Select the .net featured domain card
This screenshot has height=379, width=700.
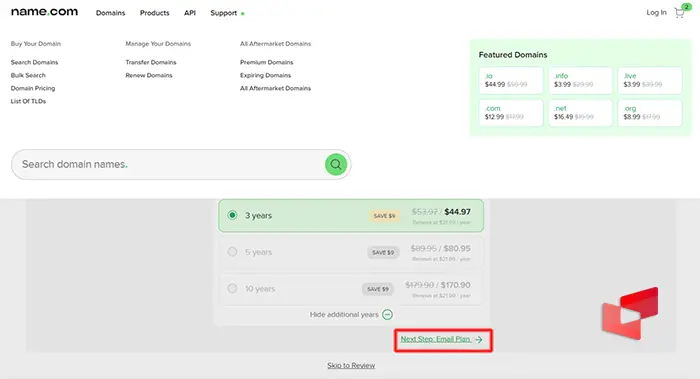point(580,113)
